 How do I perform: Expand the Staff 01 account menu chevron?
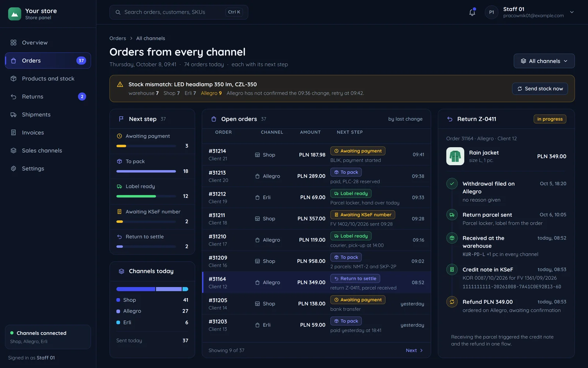point(572,12)
